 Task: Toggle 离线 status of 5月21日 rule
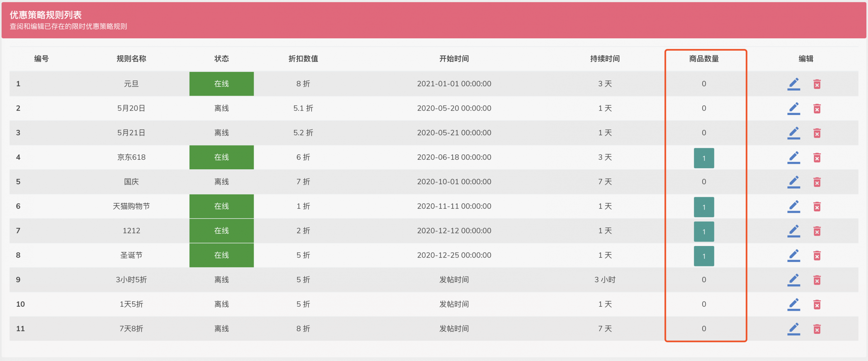(x=221, y=133)
